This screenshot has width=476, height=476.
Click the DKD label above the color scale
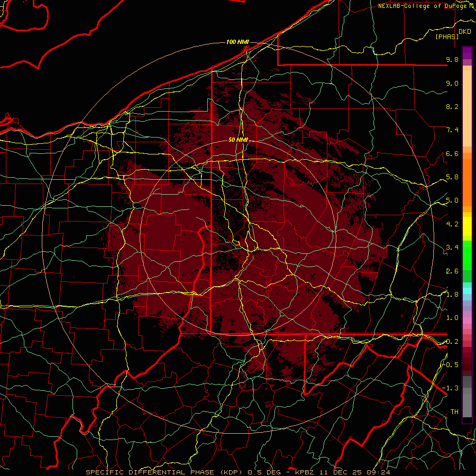pyautogui.click(x=465, y=32)
